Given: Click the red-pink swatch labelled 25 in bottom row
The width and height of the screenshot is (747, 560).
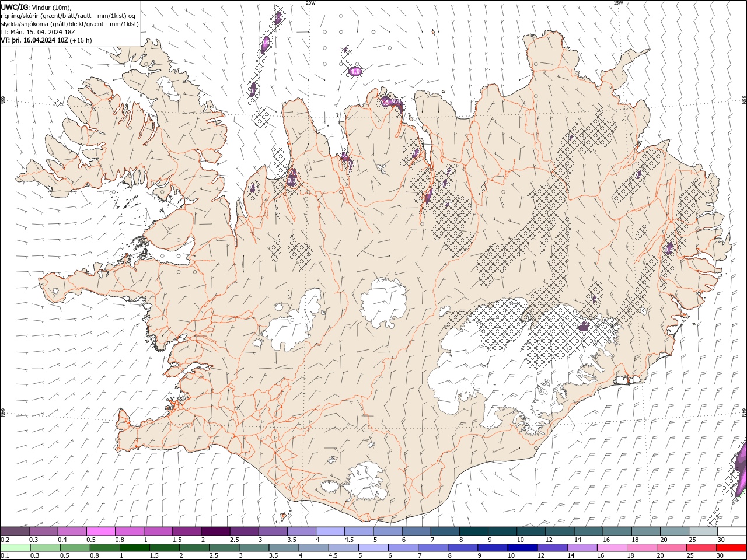Looking at the screenshot, I should (x=701, y=548).
